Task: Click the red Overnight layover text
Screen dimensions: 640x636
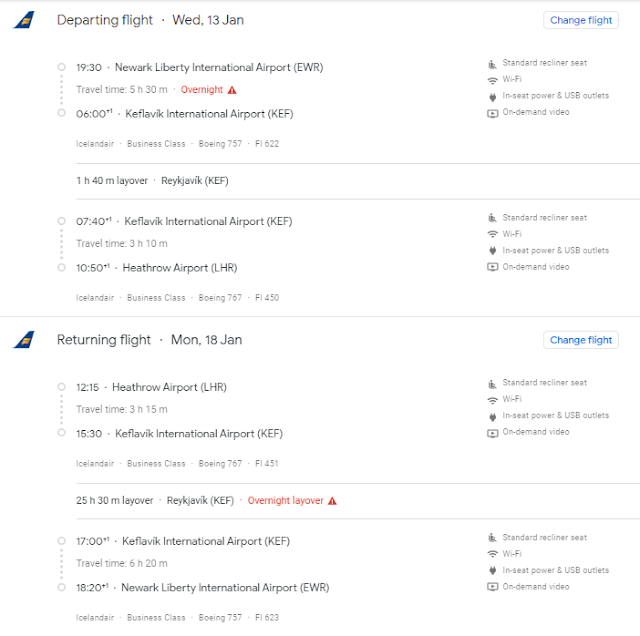Action: click(285, 500)
